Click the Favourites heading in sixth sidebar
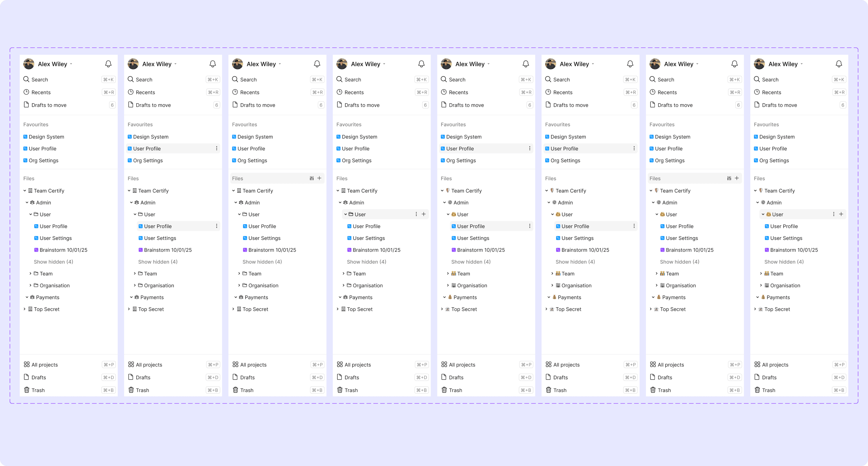This screenshot has width=868, height=466. coord(558,124)
